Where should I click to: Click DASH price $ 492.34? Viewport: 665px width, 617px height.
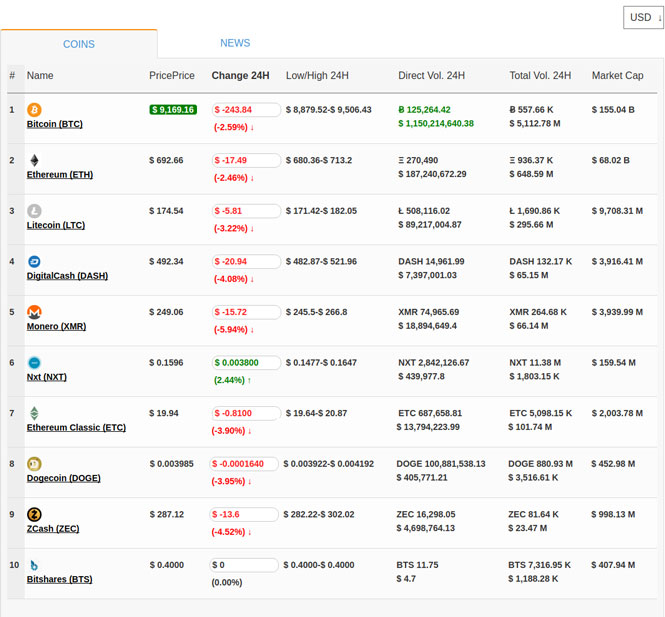click(x=166, y=261)
